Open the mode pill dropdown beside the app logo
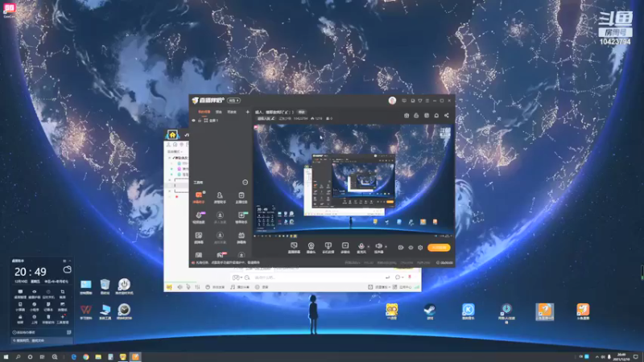The height and width of the screenshot is (362, 644). coord(233,101)
